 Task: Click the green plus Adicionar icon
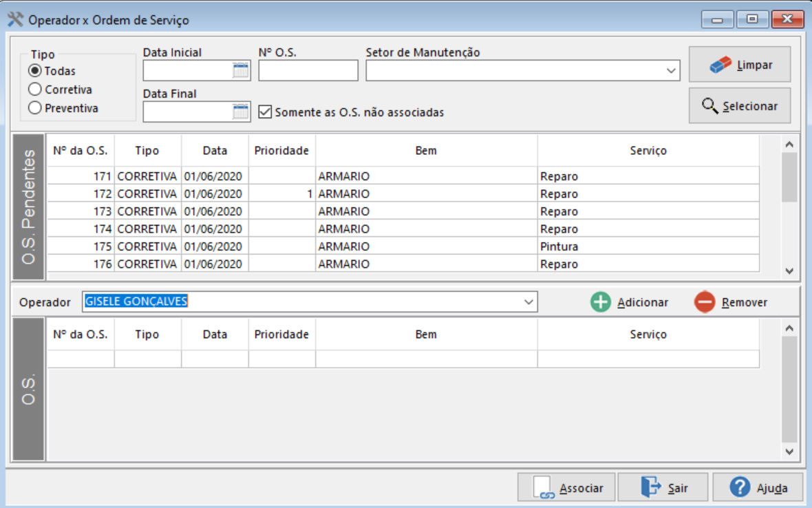pyautogui.click(x=601, y=302)
